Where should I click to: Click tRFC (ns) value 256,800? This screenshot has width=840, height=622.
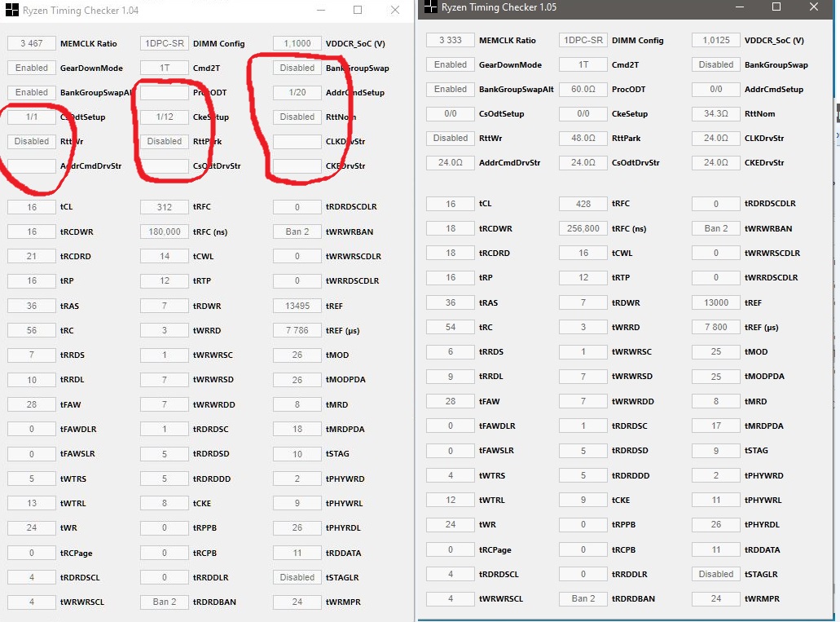[583, 228]
